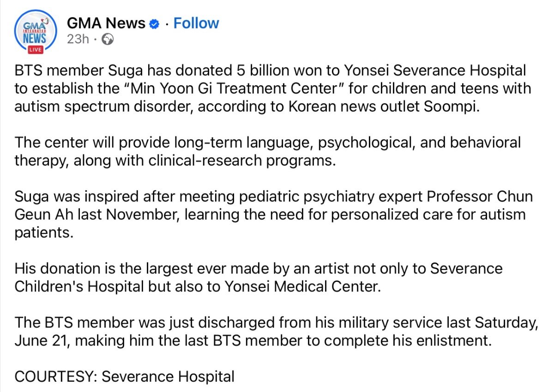554x392 pixels.
Task: Click the sentence starting "His donation is"
Action: 259,277
